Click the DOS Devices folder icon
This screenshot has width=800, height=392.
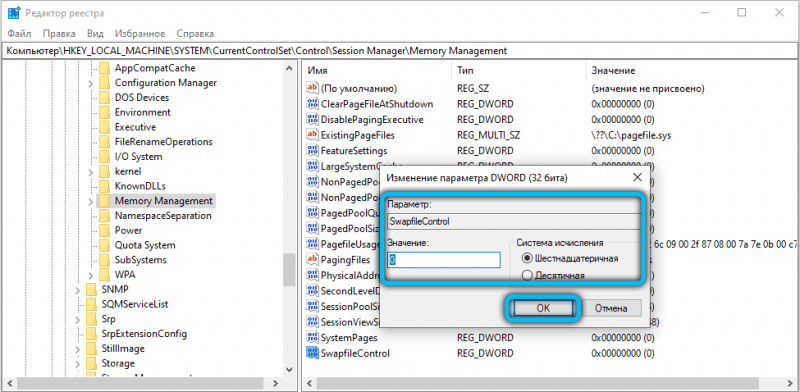point(104,97)
